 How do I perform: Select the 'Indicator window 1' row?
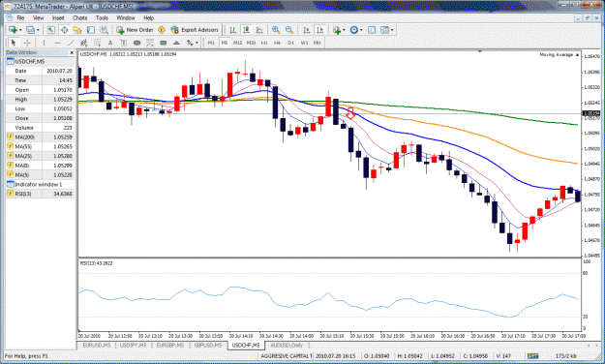point(40,184)
